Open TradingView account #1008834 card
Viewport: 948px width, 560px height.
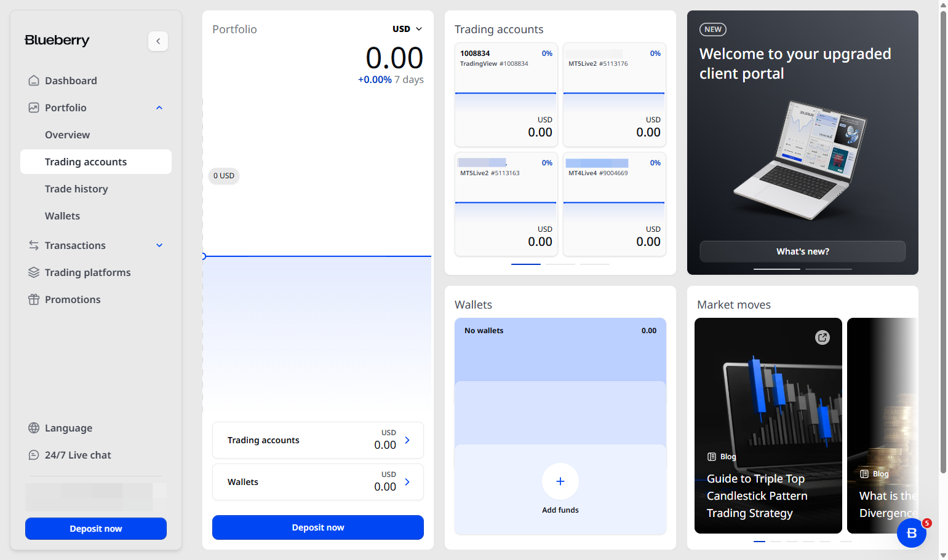point(506,94)
